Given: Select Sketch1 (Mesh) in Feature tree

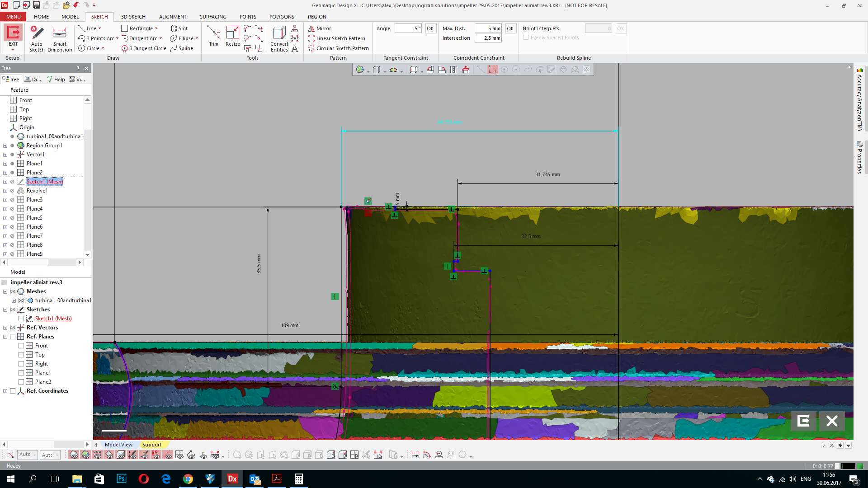Looking at the screenshot, I should tap(45, 182).
